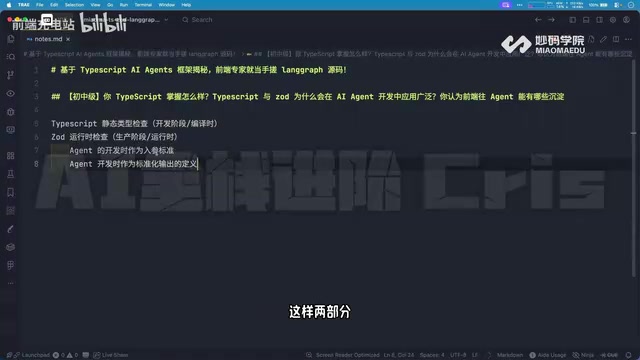Open the Selection menu

coord(74,5)
